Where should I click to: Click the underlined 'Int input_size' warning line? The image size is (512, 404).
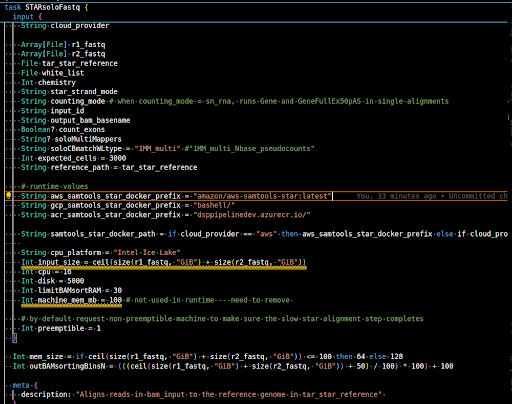point(164,263)
